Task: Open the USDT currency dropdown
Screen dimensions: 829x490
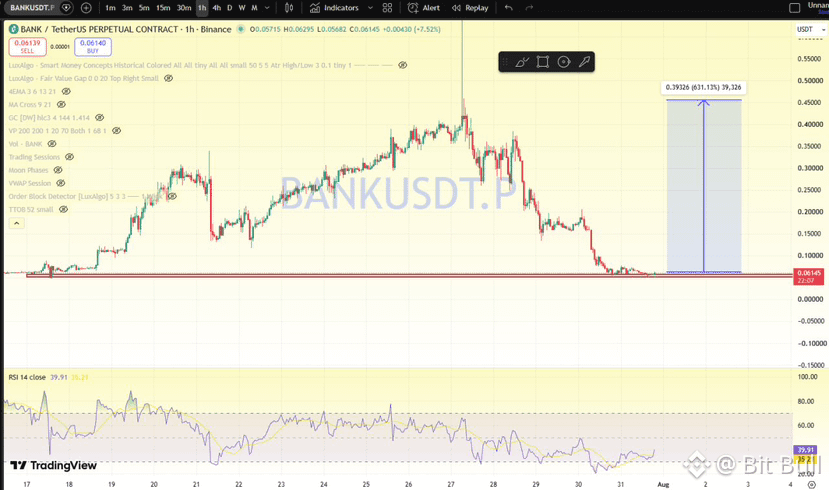Action: click(x=810, y=30)
